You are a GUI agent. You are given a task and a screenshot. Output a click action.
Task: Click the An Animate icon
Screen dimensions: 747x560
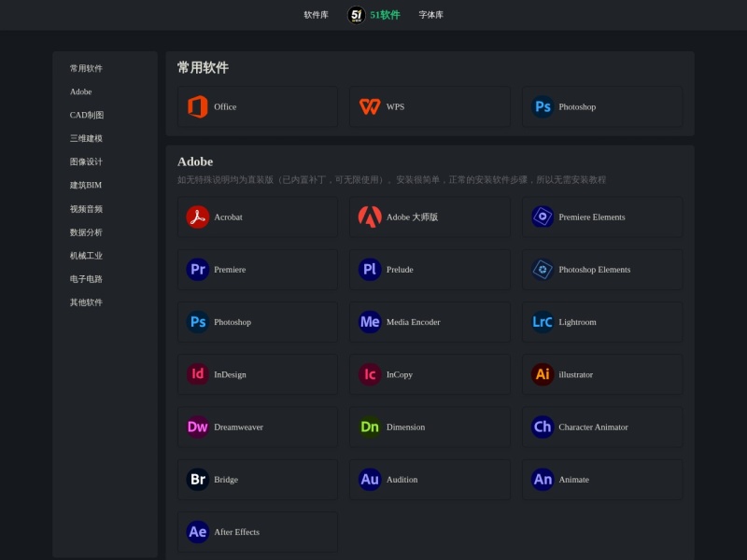pyautogui.click(x=543, y=479)
